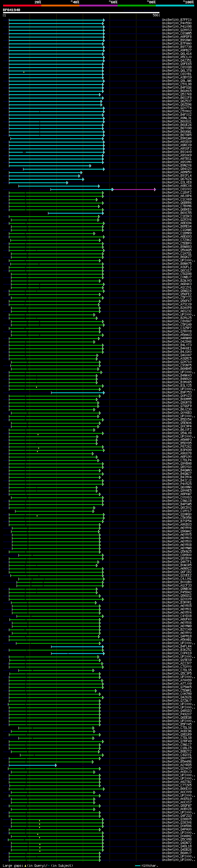
Task: Click the label UniRef100_B6KEX0
Action: 177,789
